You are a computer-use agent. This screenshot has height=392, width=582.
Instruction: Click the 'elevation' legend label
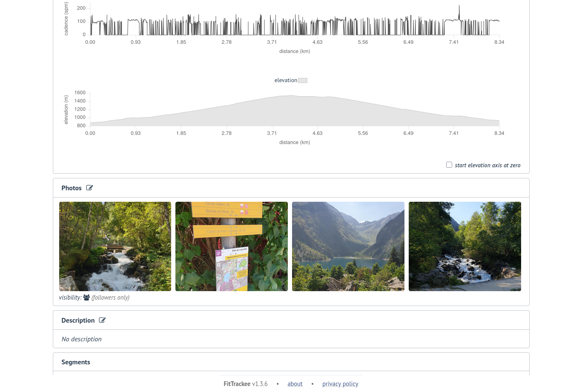(x=286, y=80)
